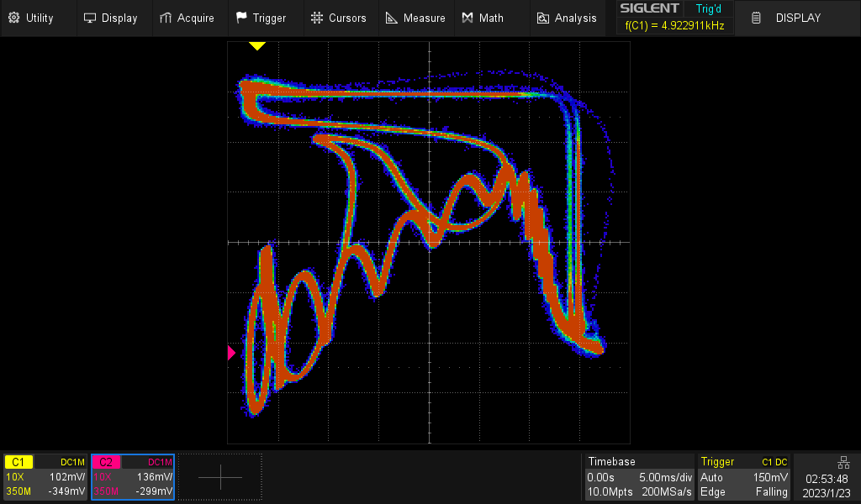Image resolution: width=861 pixels, height=504 pixels.
Task: Toggle channel C2 pink label
Action: (x=106, y=462)
